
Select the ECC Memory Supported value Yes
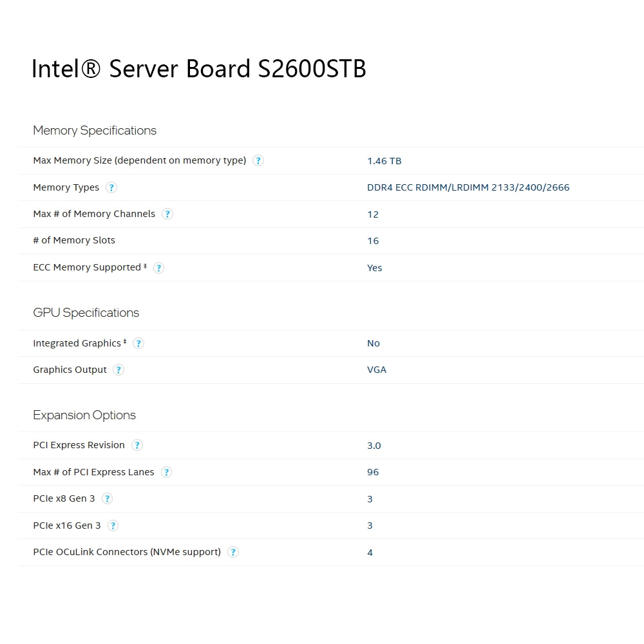[374, 268]
